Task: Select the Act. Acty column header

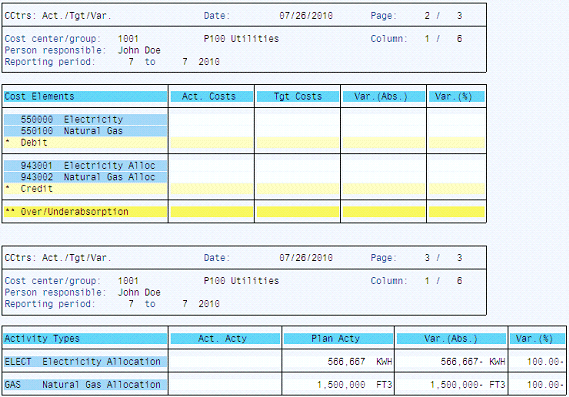Action: pyautogui.click(x=225, y=339)
